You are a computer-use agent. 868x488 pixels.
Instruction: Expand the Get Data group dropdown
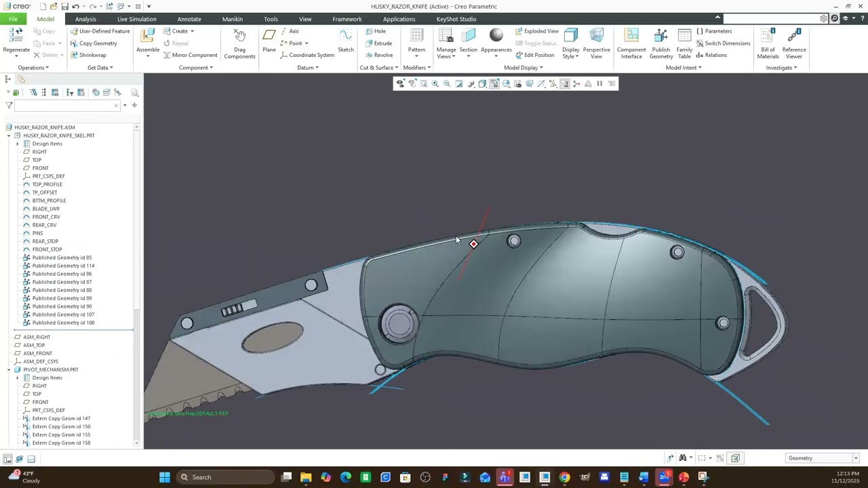click(100, 68)
